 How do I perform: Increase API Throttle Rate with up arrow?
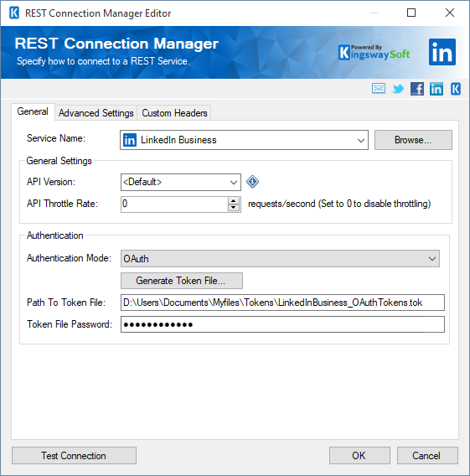tap(234, 200)
